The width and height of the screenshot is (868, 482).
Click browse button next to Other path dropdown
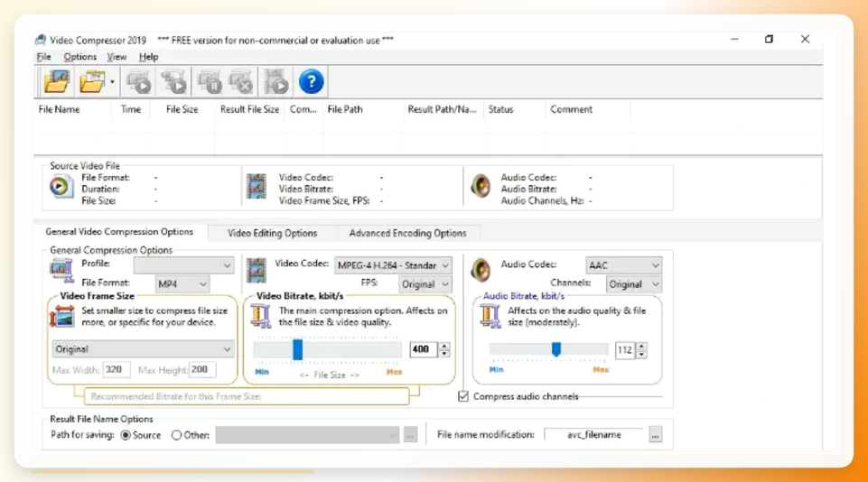410,436
